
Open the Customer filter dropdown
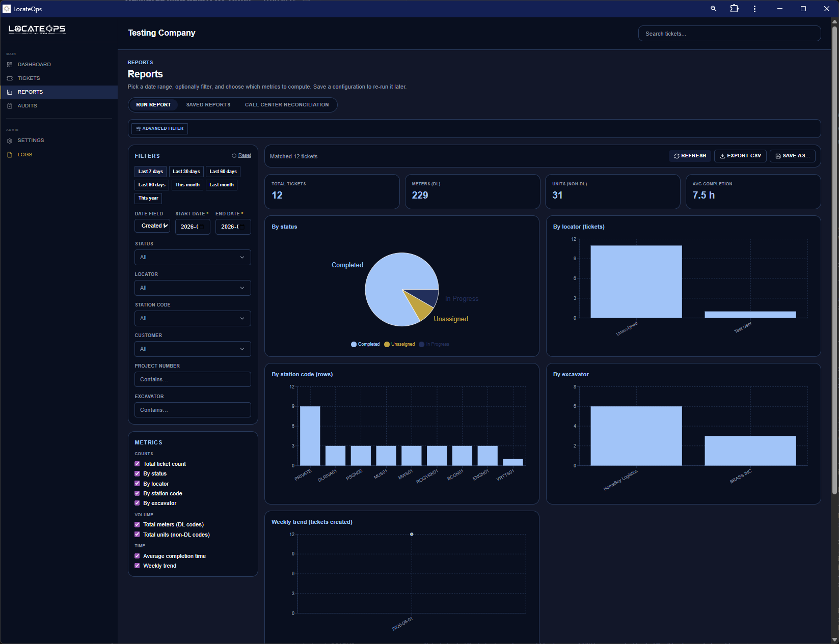193,349
